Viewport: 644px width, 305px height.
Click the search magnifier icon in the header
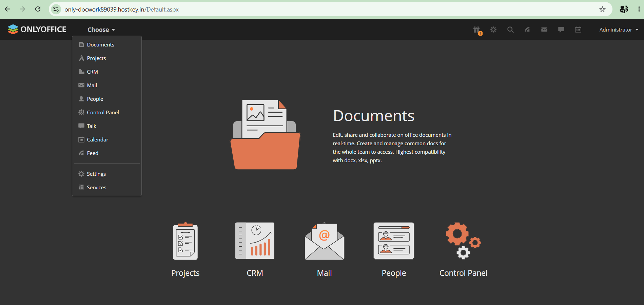pos(510,30)
